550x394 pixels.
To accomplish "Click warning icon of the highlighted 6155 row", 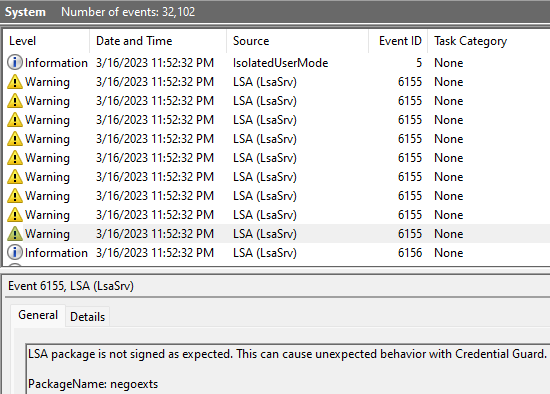I will tap(15, 234).
